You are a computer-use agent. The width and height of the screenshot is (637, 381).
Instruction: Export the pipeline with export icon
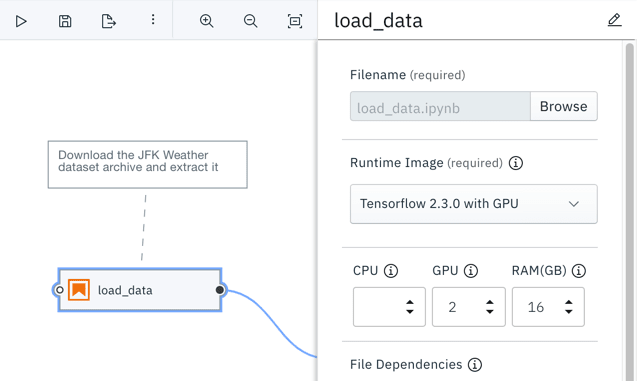click(x=108, y=21)
